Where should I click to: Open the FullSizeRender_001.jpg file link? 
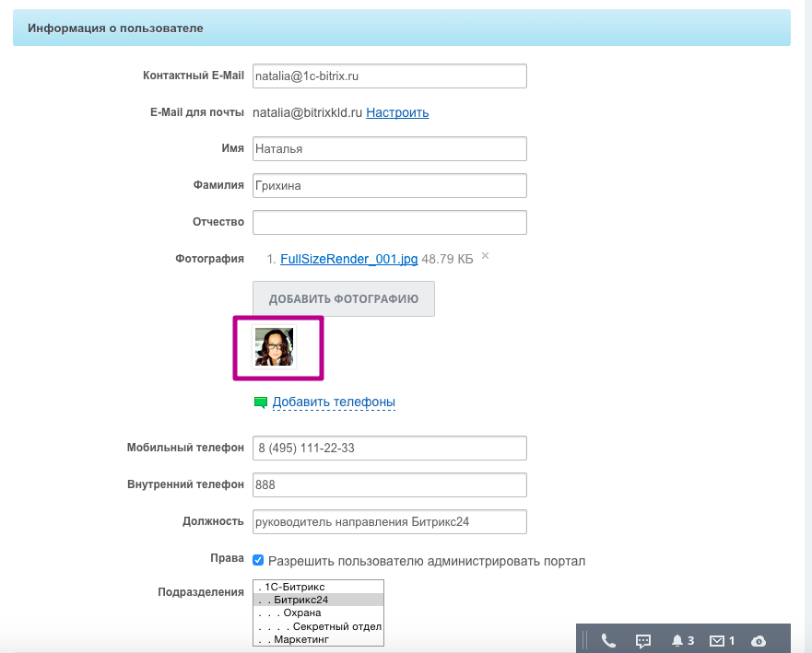(349, 259)
